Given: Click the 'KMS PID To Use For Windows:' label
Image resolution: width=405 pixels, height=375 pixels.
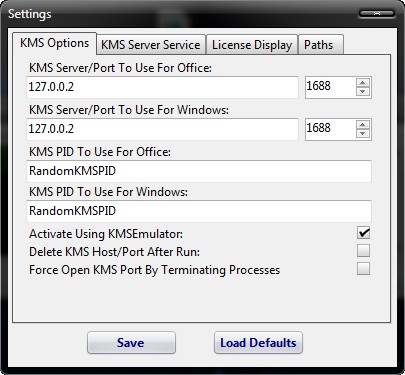Looking at the screenshot, I should 108,192.
